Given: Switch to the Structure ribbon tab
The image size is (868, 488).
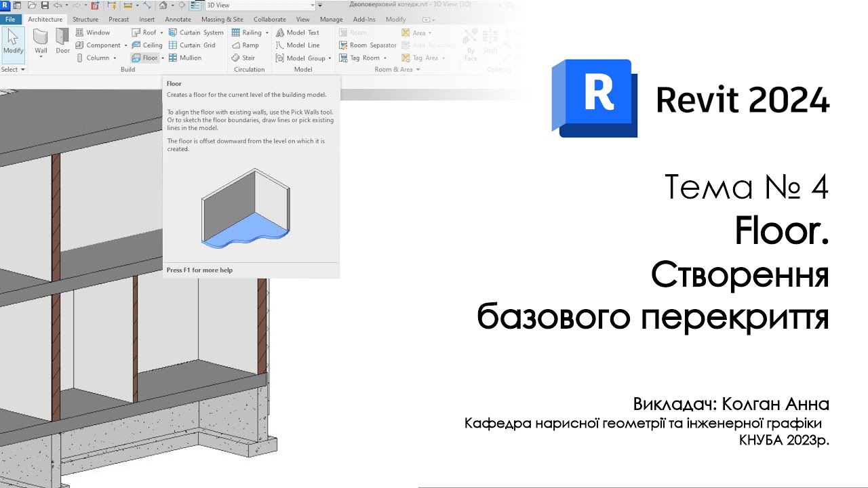Looking at the screenshot, I should tap(85, 20).
